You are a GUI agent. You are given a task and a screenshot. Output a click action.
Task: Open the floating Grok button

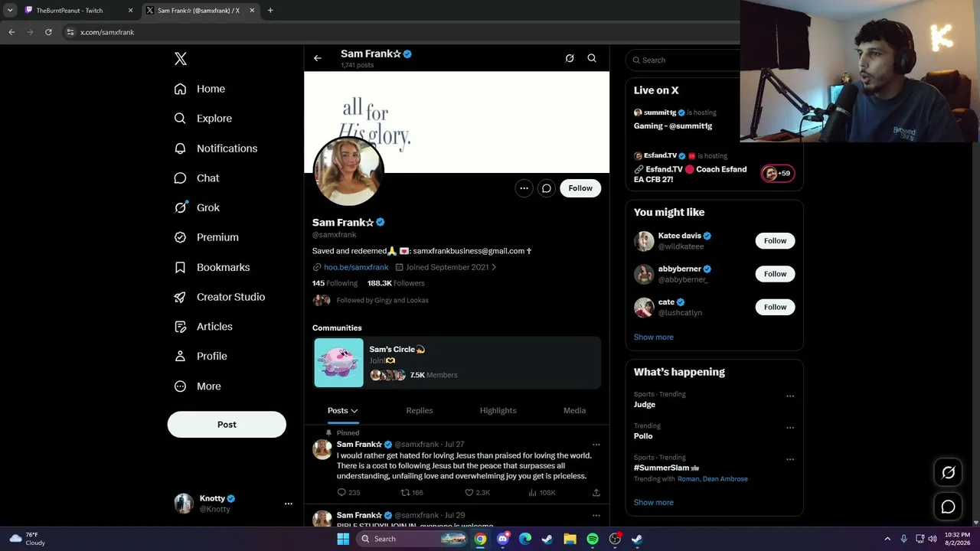949,473
